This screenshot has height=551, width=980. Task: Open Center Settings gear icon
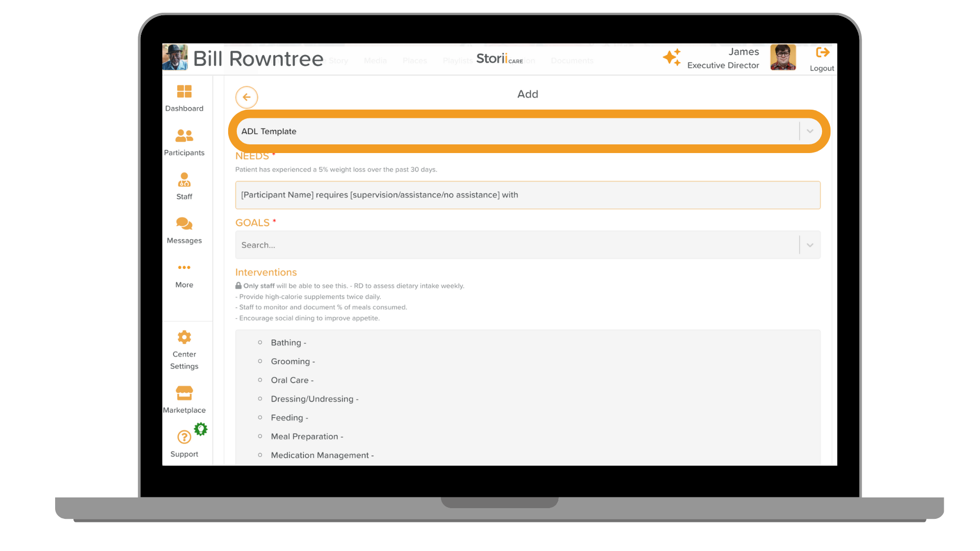coord(184,337)
